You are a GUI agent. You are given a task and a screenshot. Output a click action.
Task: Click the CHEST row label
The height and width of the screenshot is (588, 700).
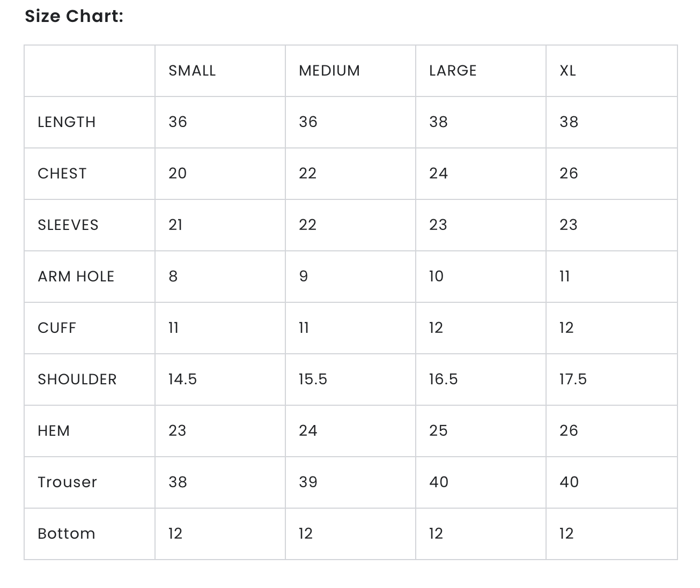[62, 174]
